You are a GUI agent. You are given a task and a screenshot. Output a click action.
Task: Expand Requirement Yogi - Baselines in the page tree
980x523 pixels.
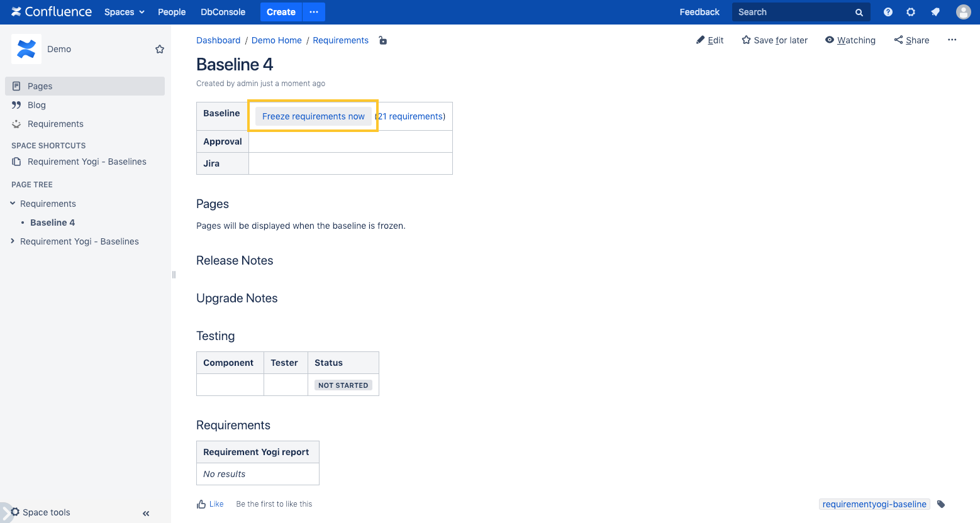(x=11, y=241)
